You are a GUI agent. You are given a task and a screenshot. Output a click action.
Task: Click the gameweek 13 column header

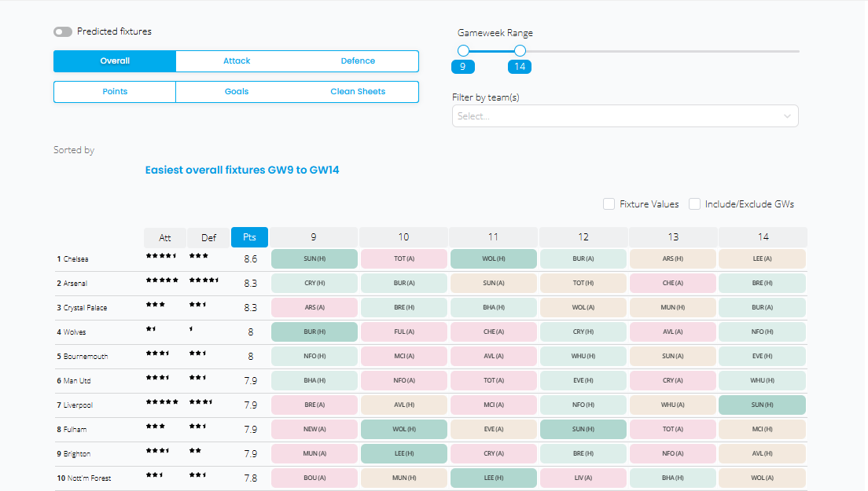point(673,237)
